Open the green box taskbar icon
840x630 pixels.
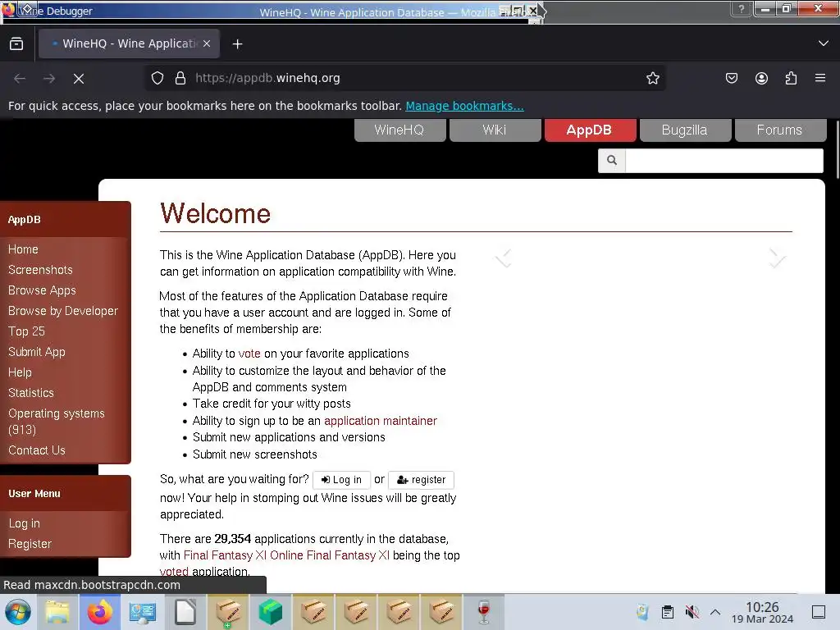click(271, 612)
